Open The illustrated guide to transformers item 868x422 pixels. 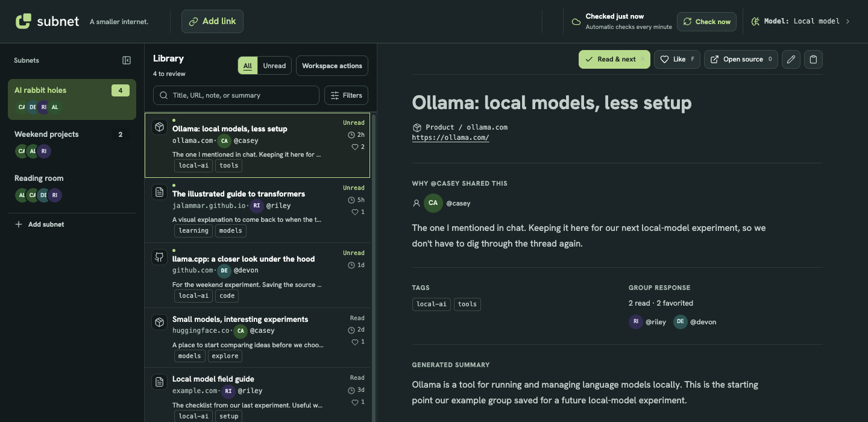257,210
